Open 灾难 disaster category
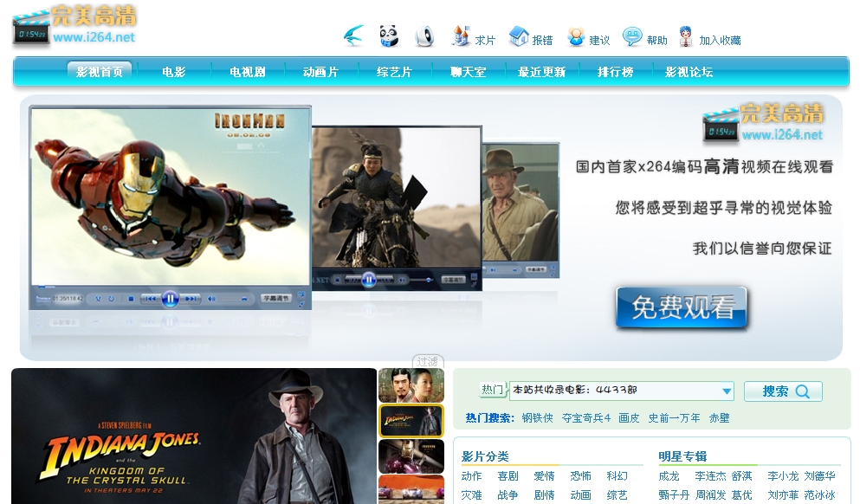Screen dimensions: 860x504 (472, 495)
